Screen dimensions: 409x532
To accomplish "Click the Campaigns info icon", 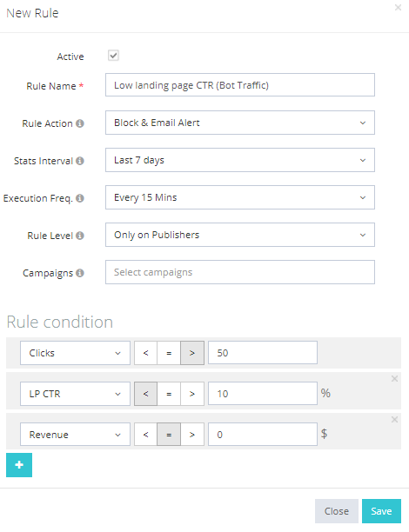I will 80,273.
